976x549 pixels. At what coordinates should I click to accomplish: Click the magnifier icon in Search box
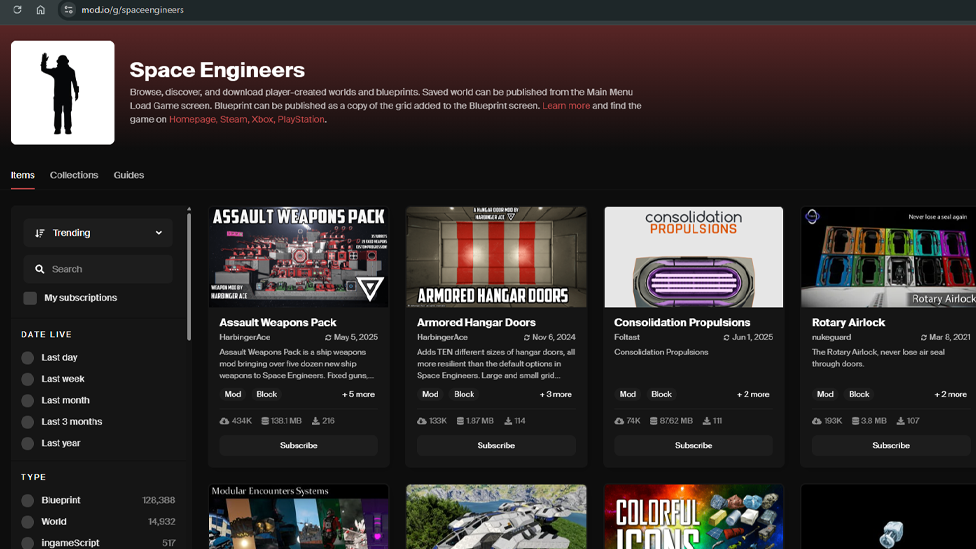40,269
